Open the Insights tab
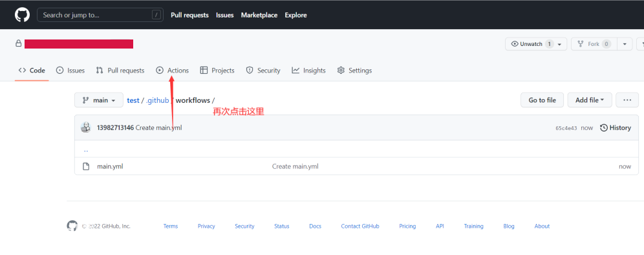The width and height of the screenshot is (644, 255). click(x=309, y=71)
